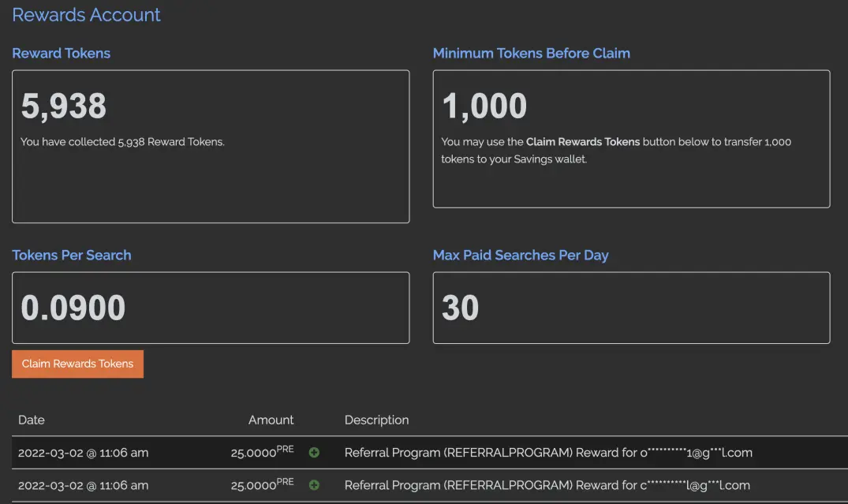Click the date in the c***l@g***l.com reward row
848x504 pixels.
pyautogui.click(x=84, y=485)
